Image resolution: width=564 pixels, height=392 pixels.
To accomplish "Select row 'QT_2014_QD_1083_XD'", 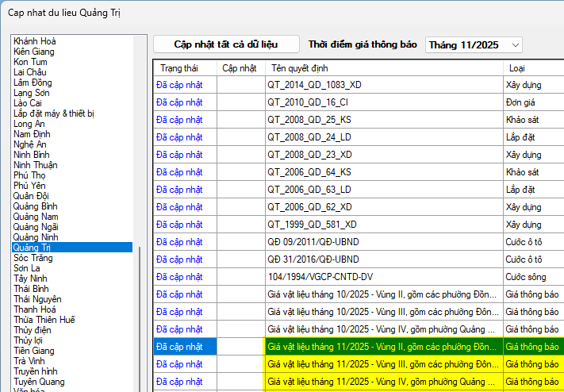I will [314, 84].
